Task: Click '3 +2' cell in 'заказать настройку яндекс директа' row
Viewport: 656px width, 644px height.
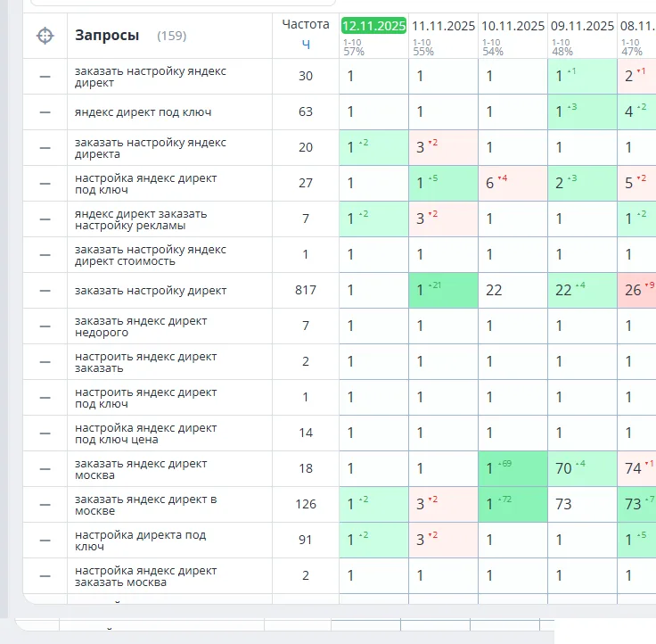Action: (x=443, y=148)
